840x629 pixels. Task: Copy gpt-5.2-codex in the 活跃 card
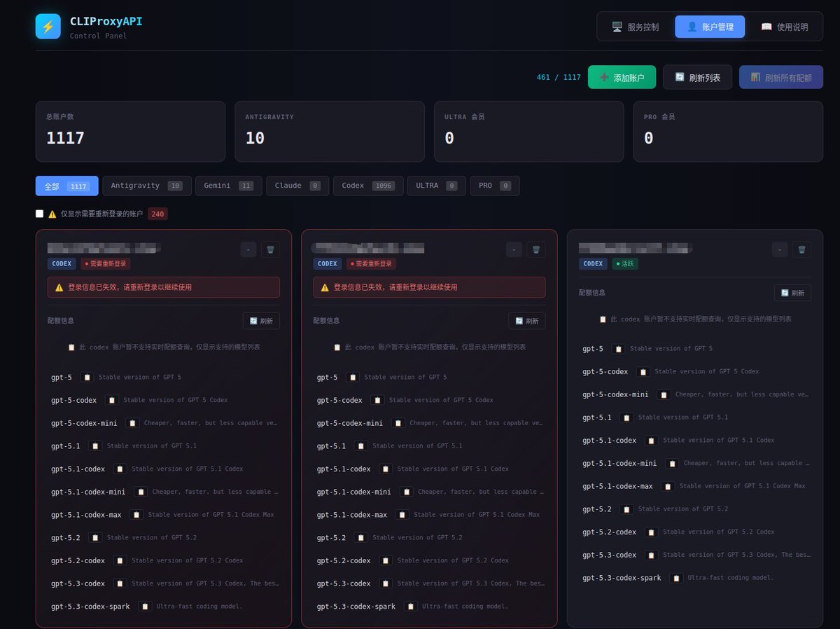pyautogui.click(x=651, y=532)
